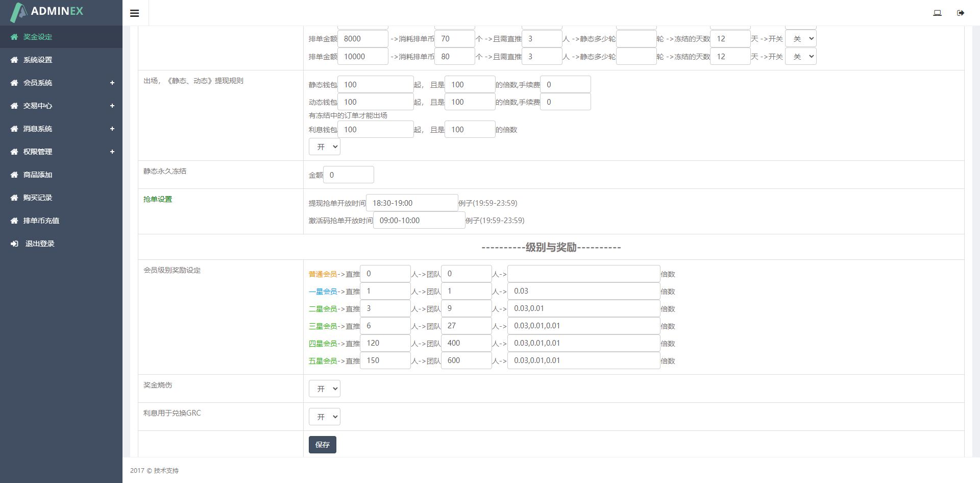Click home icon beside 奖金设定
The width and height of the screenshot is (980, 483).
pyautogui.click(x=14, y=37)
